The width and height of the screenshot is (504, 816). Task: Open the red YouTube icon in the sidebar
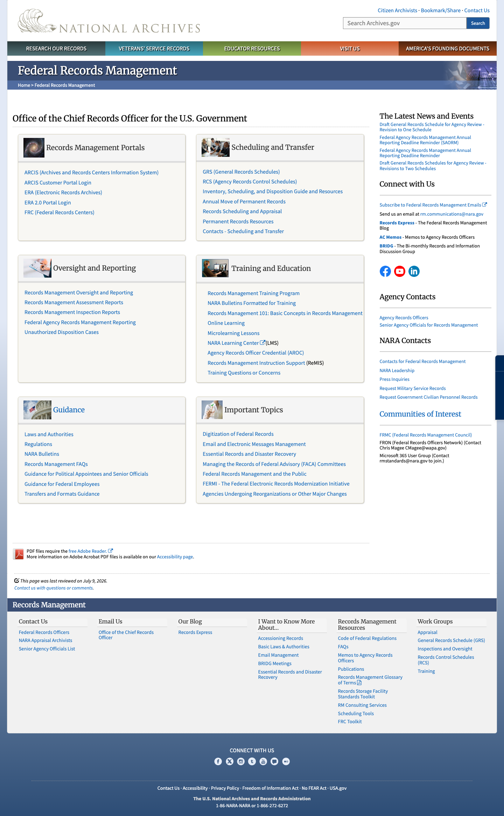(x=400, y=271)
